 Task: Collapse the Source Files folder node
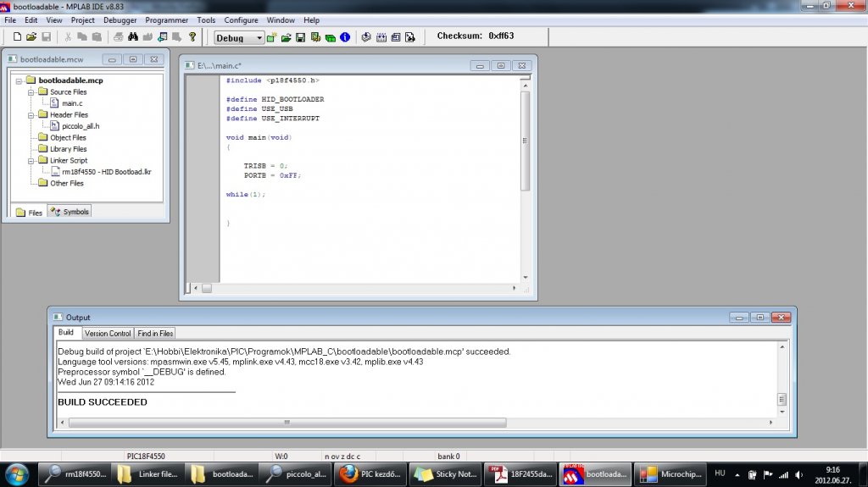tap(31, 92)
